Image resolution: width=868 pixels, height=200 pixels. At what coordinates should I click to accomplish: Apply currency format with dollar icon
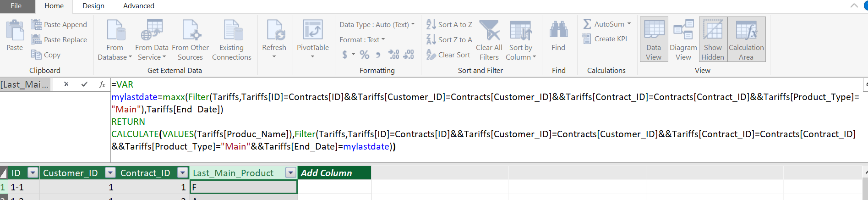(345, 55)
